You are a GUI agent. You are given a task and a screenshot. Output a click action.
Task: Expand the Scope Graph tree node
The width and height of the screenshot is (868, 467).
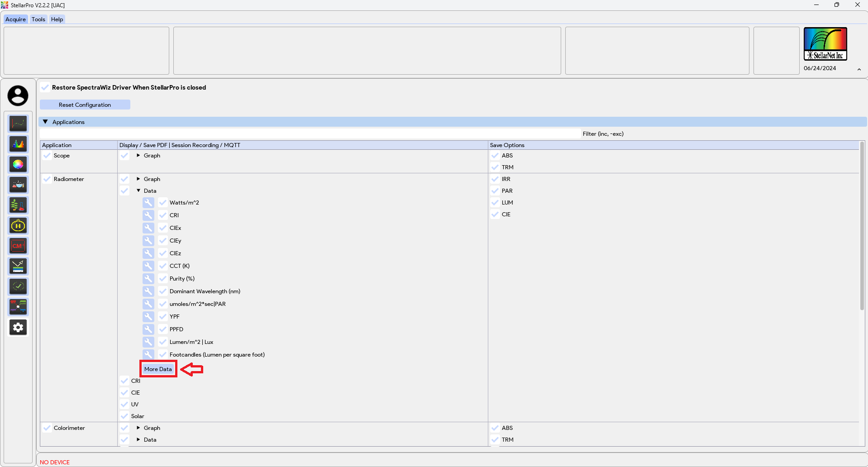tap(138, 155)
